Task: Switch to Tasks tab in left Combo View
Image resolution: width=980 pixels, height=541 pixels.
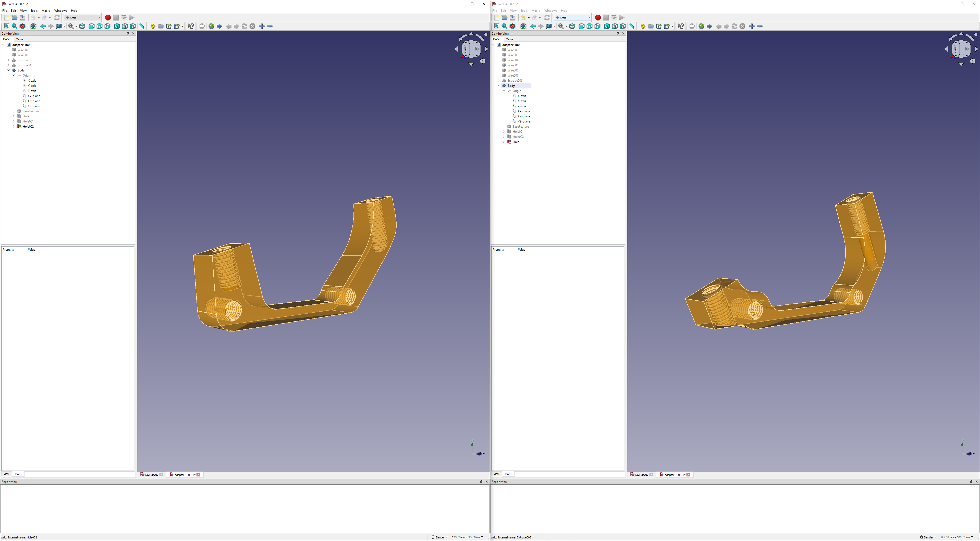Action: coord(20,39)
